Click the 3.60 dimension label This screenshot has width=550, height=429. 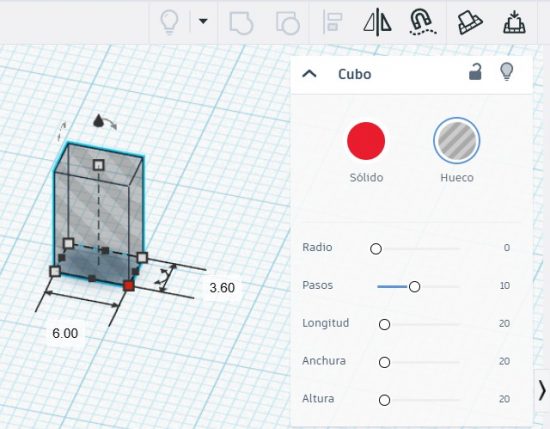(x=222, y=288)
